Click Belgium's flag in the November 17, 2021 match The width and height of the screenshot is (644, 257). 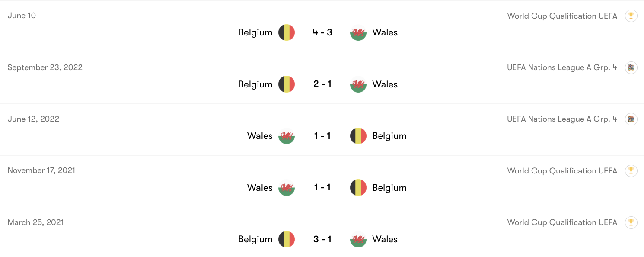pos(358,188)
